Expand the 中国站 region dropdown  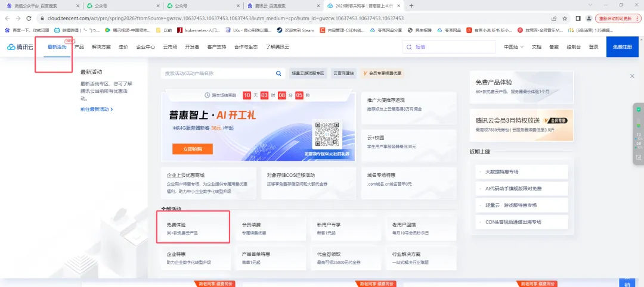tap(513, 47)
